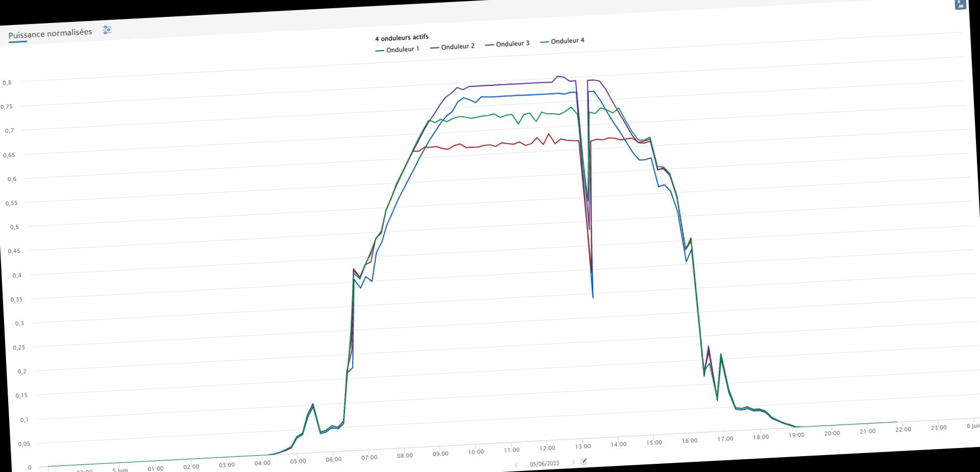Open the chart settings sliders icon
980x472 pixels.
(x=107, y=30)
